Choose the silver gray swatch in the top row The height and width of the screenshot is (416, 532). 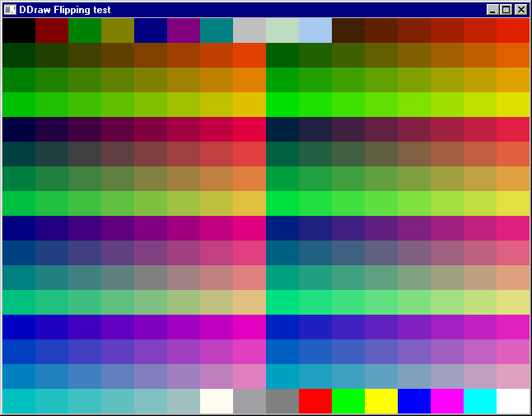pos(249,30)
